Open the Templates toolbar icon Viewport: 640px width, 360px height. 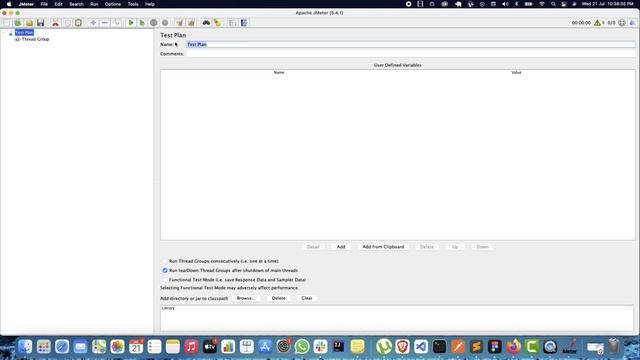point(18,23)
